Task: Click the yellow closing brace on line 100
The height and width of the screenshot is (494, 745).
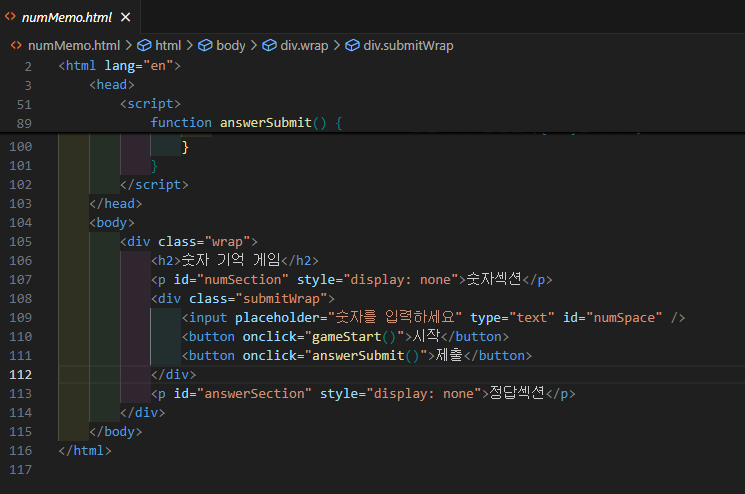Action: [x=185, y=147]
